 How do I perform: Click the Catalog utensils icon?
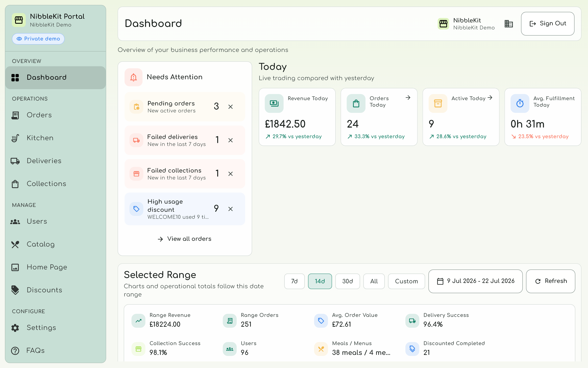click(15, 244)
